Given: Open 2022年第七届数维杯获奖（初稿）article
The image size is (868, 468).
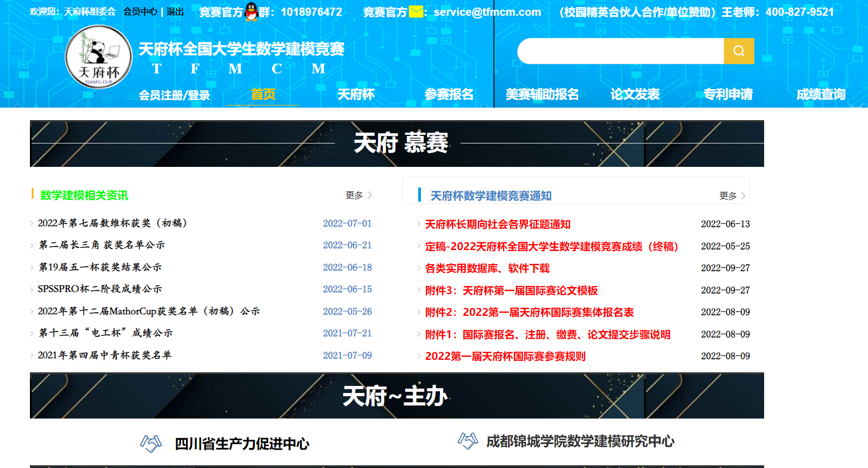Looking at the screenshot, I should click(113, 223).
